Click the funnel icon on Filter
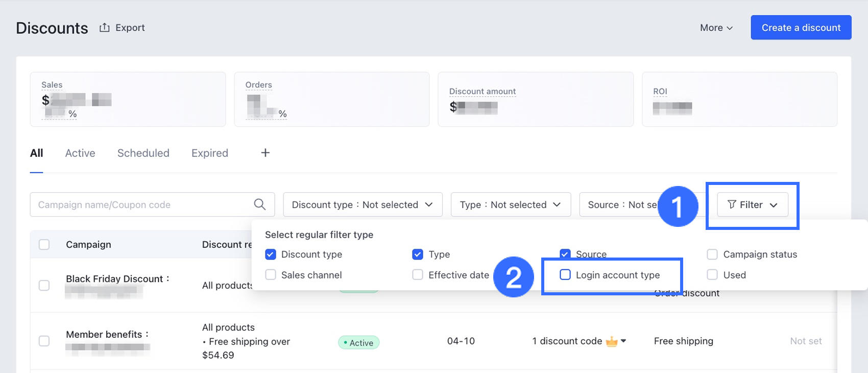 click(732, 204)
